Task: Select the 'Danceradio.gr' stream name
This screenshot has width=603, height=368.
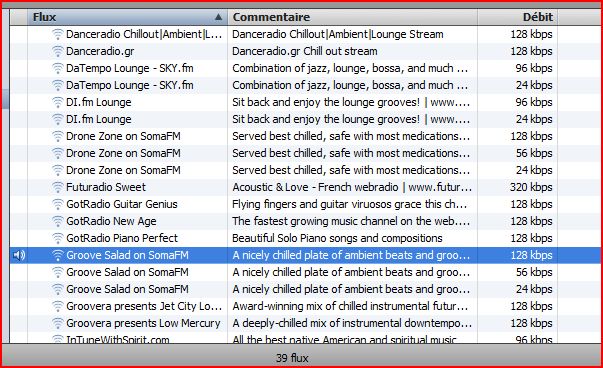Action: click(x=100, y=51)
